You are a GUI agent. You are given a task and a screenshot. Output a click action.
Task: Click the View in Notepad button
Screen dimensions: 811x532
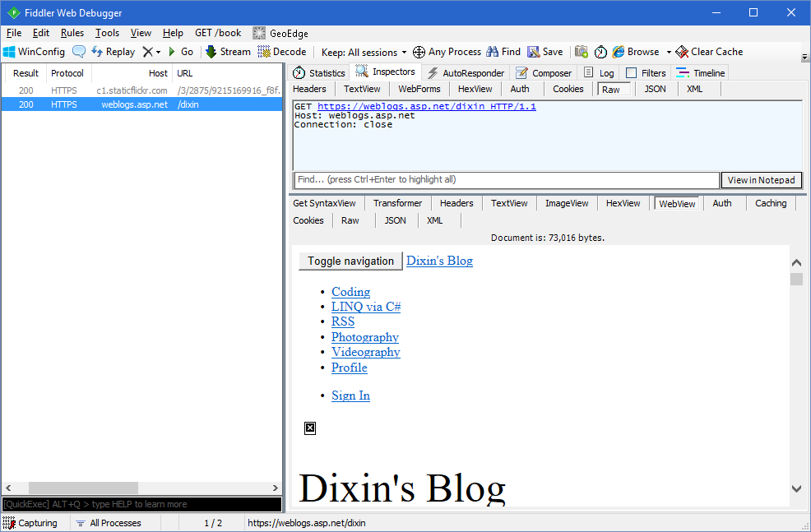[762, 180]
